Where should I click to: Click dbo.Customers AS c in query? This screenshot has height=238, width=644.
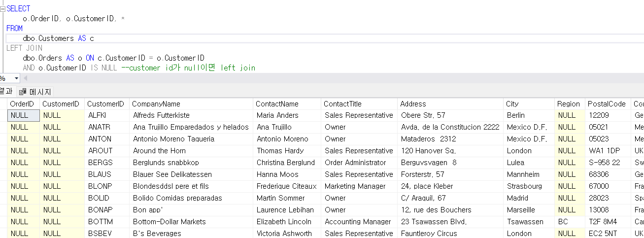pos(58,38)
